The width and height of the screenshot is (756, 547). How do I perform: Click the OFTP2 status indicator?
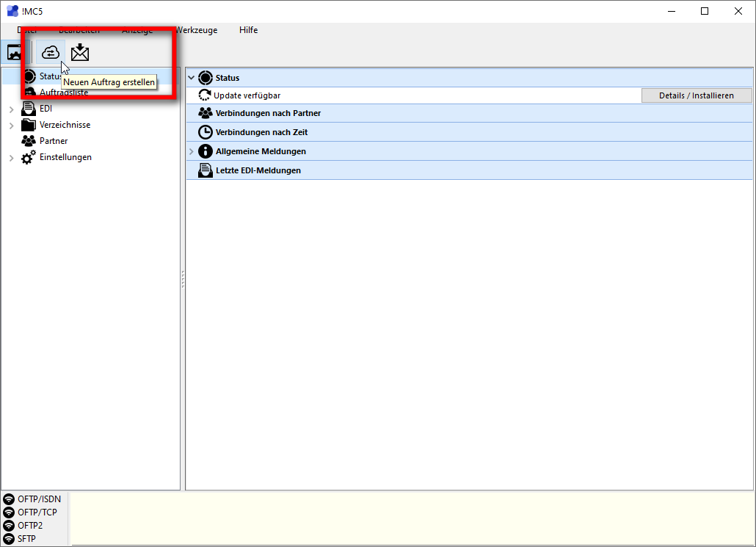pyautogui.click(x=9, y=526)
